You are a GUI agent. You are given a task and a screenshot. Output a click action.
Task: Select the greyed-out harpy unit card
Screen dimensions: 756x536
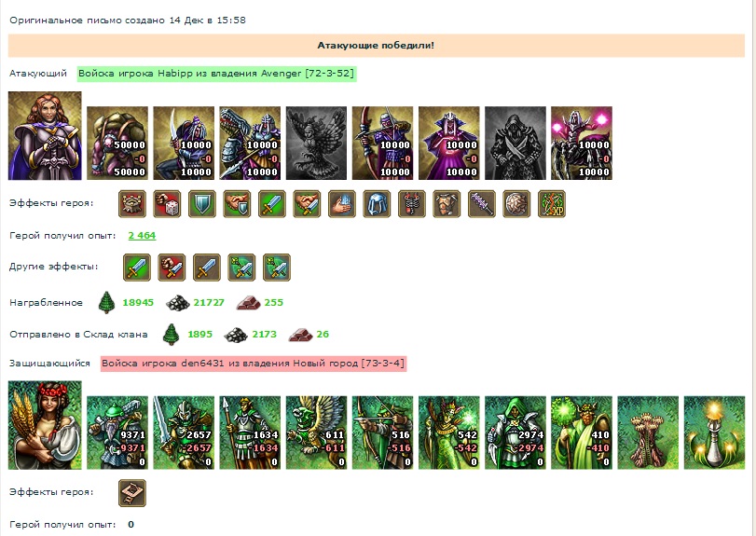point(316,144)
